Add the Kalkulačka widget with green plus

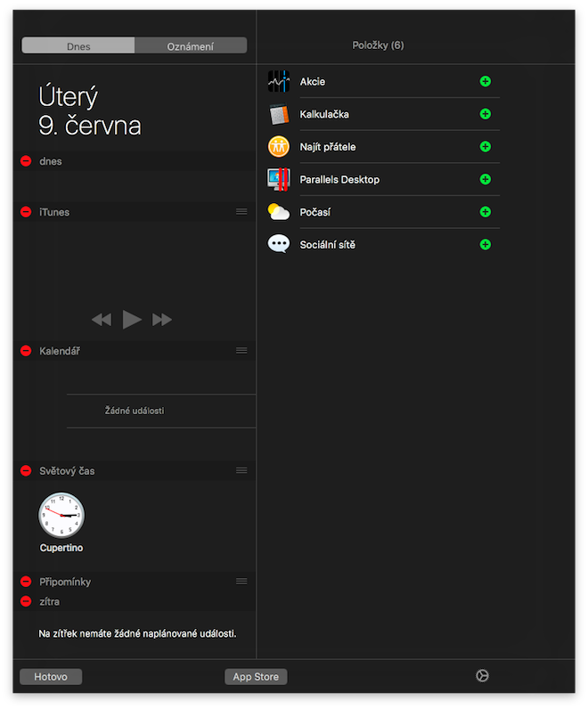pos(485,114)
